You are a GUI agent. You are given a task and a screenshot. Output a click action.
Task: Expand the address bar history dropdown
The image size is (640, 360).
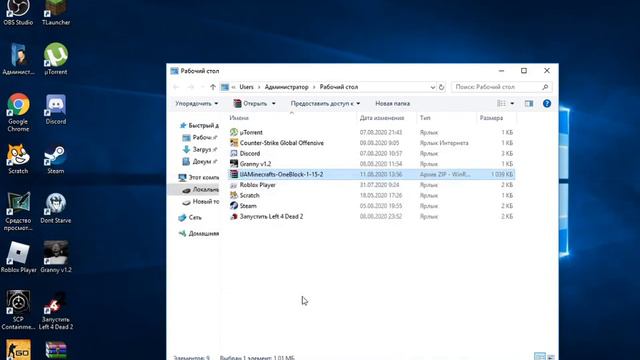point(432,87)
